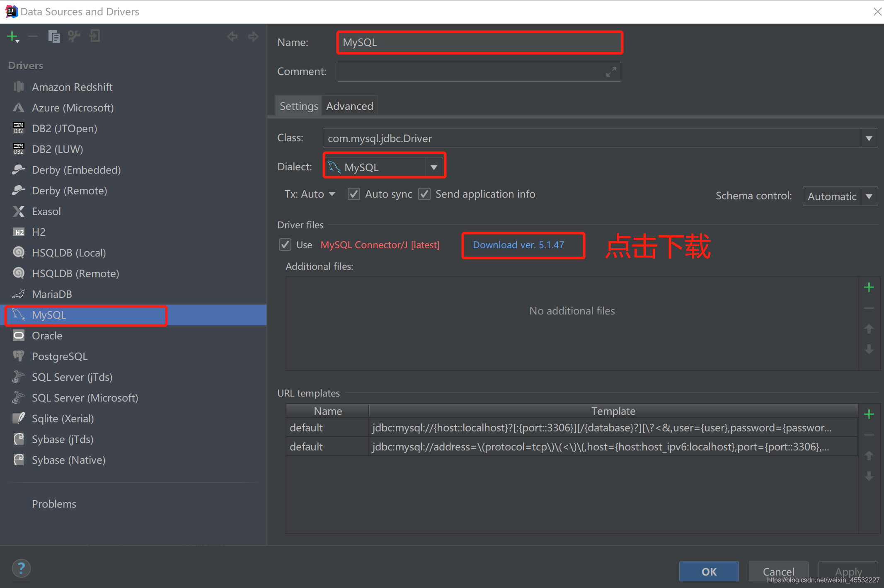Click URL templates move down arrow
The width and height of the screenshot is (884, 588).
(869, 476)
